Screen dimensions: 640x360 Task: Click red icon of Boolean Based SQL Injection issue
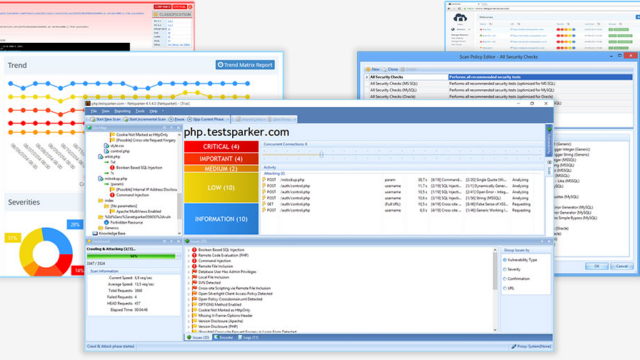click(194, 250)
